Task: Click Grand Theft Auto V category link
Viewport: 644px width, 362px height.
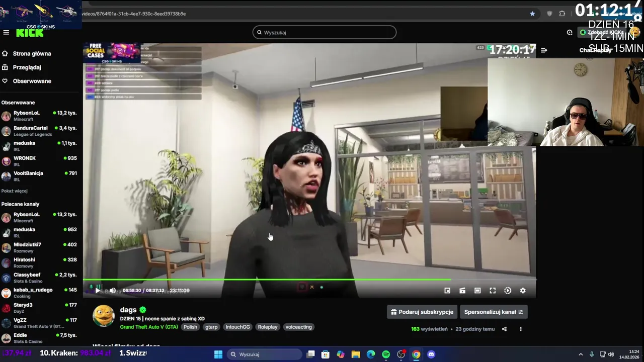Action: pyautogui.click(x=149, y=327)
